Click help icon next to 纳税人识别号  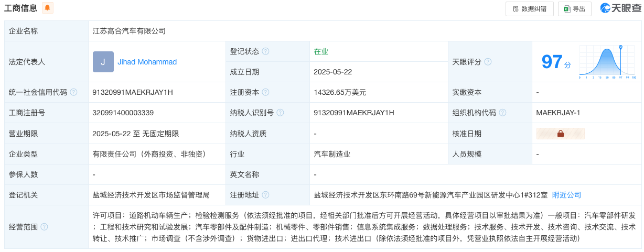(280, 113)
